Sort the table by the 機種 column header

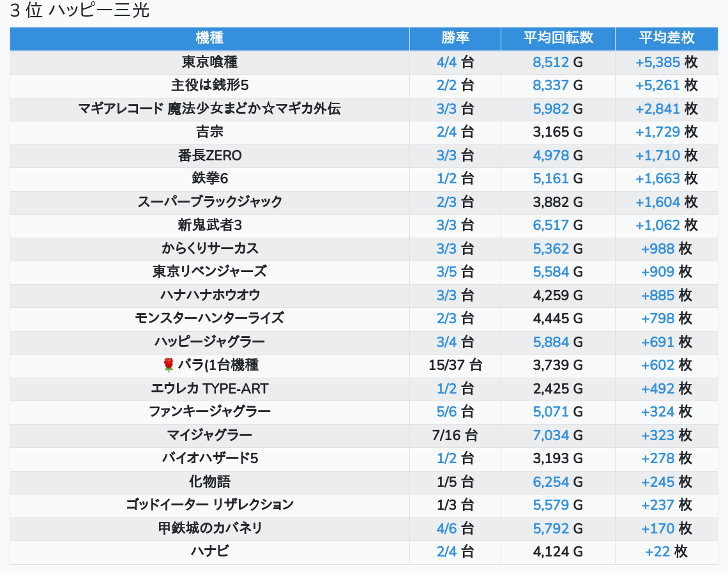209,38
